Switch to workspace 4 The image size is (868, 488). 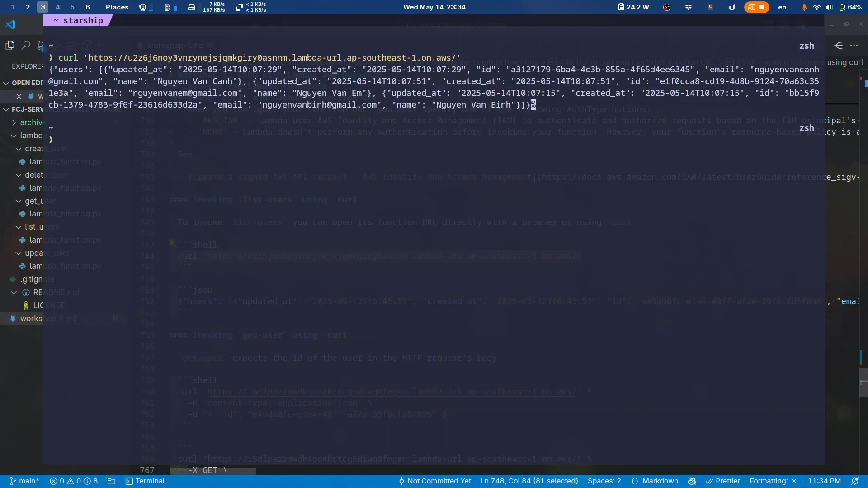pyautogui.click(x=57, y=7)
